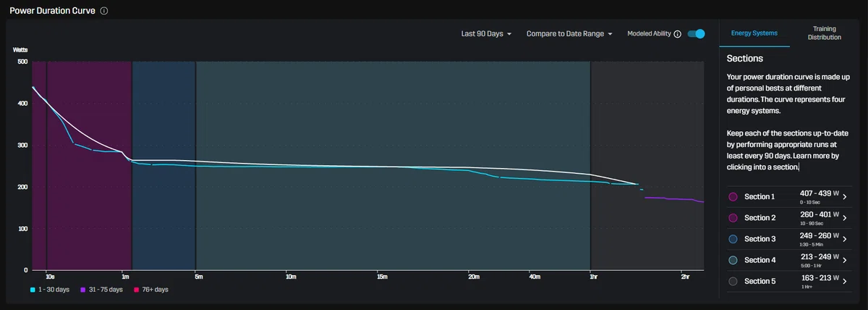The width and height of the screenshot is (868, 310).
Task: Click the Modeled Ability label
Action: point(649,34)
